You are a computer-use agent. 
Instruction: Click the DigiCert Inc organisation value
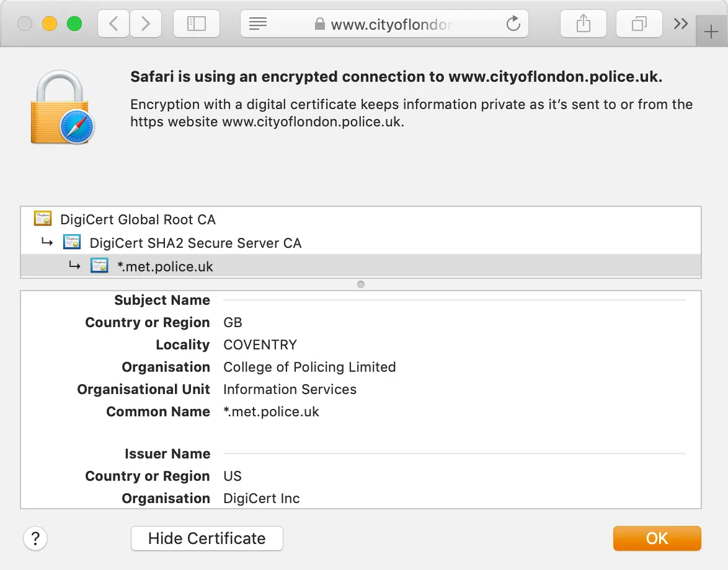[262, 498]
